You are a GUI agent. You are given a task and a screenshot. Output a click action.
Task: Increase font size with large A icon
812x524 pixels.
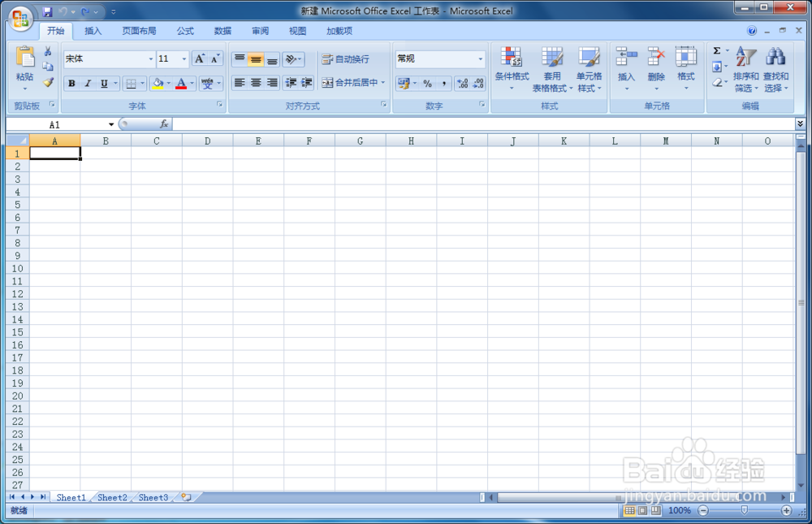(x=200, y=58)
